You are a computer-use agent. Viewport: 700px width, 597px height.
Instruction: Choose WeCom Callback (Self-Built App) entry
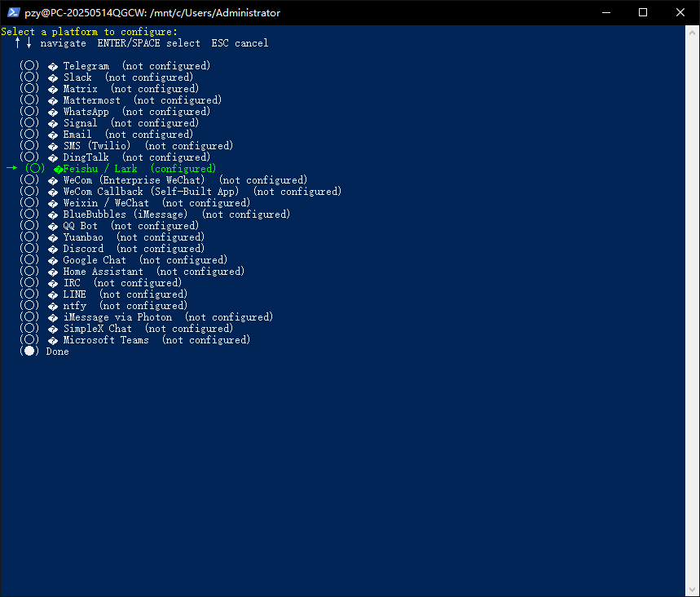point(181,192)
